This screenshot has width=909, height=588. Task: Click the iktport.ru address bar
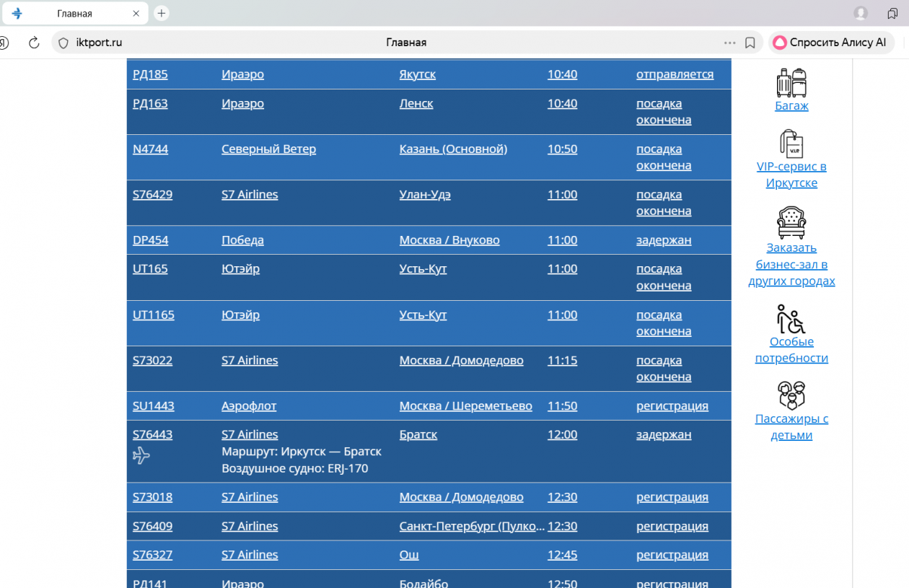tap(216, 43)
